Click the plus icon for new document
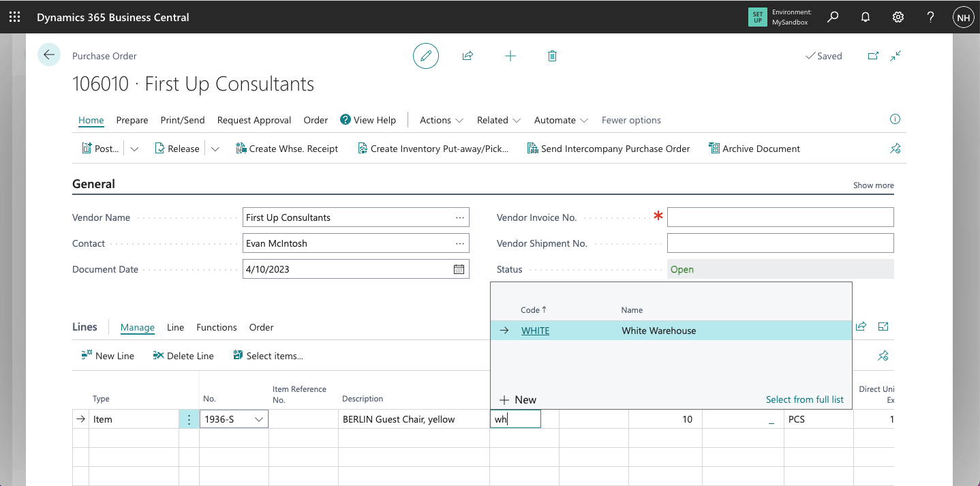The image size is (980, 486). [x=510, y=56]
